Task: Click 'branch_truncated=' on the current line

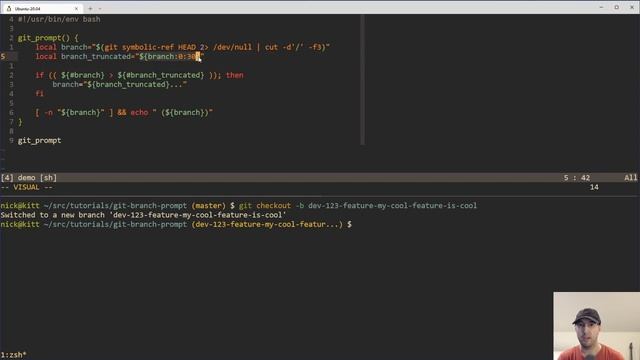Action: click(x=98, y=57)
